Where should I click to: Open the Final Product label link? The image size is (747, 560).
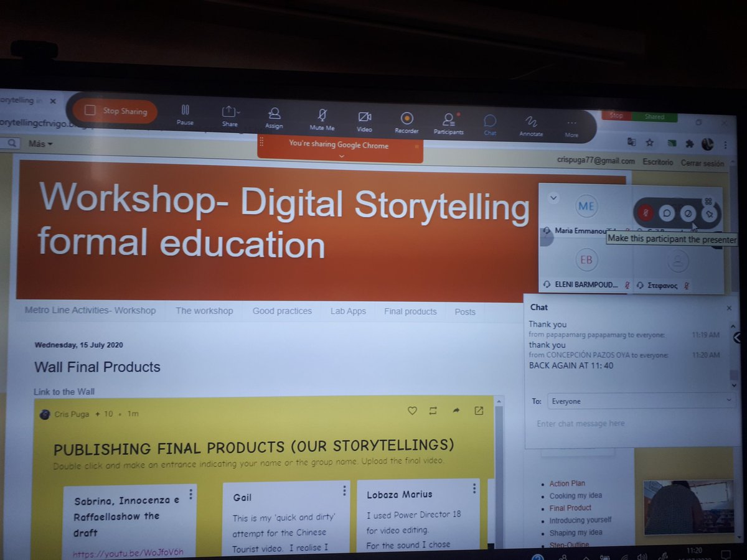pyautogui.click(x=570, y=508)
